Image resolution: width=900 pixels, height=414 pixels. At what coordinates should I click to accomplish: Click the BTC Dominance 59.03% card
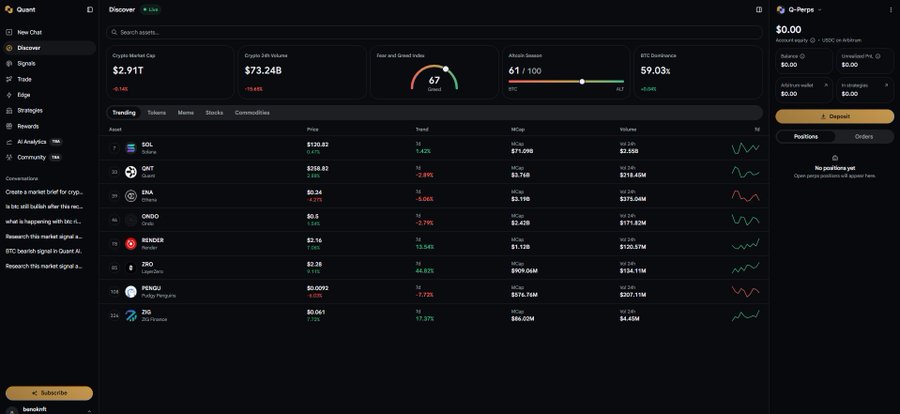pos(698,72)
